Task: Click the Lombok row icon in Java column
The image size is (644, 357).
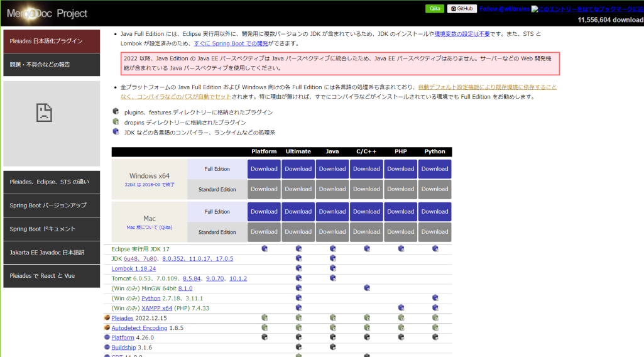Action: click(332, 268)
